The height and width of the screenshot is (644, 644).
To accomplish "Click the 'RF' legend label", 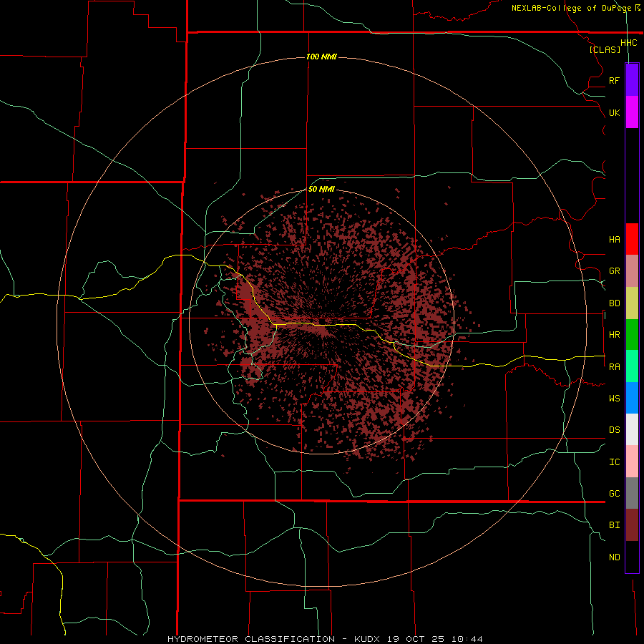I will pyautogui.click(x=614, y=80).
